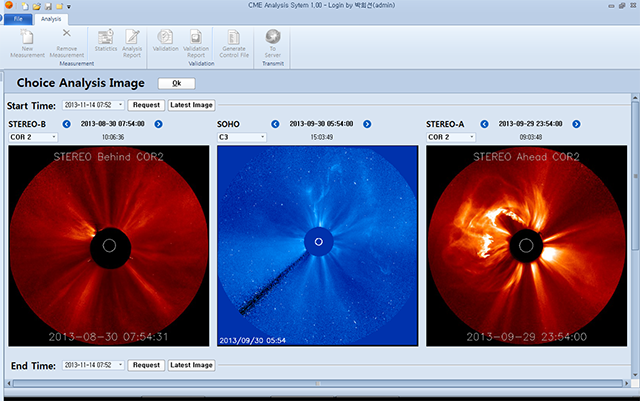This screenshot has height=401, width=640.
Task: Switch to the Analysis ribbon tab
Action: pyautogui.click(x=51, y=19)
